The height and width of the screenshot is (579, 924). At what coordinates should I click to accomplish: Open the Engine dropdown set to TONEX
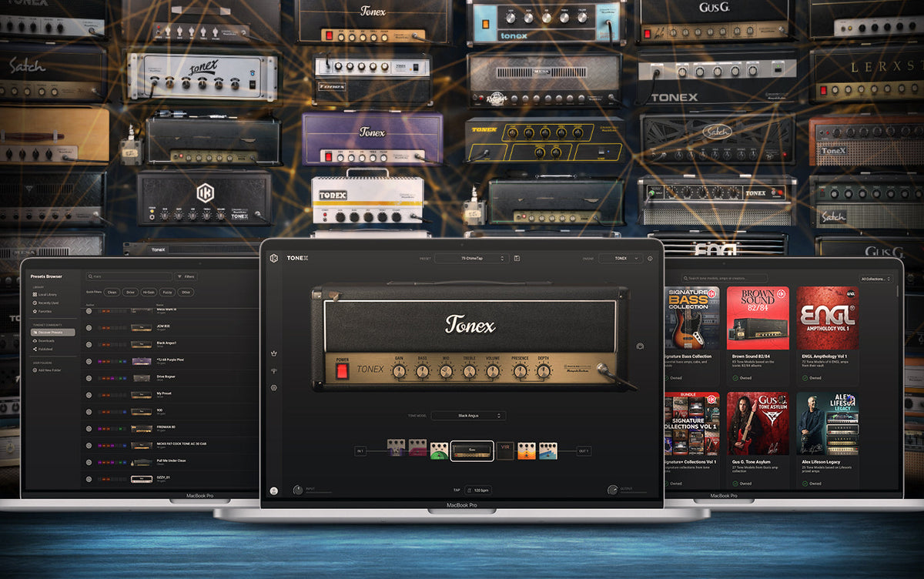click(621, 259)
